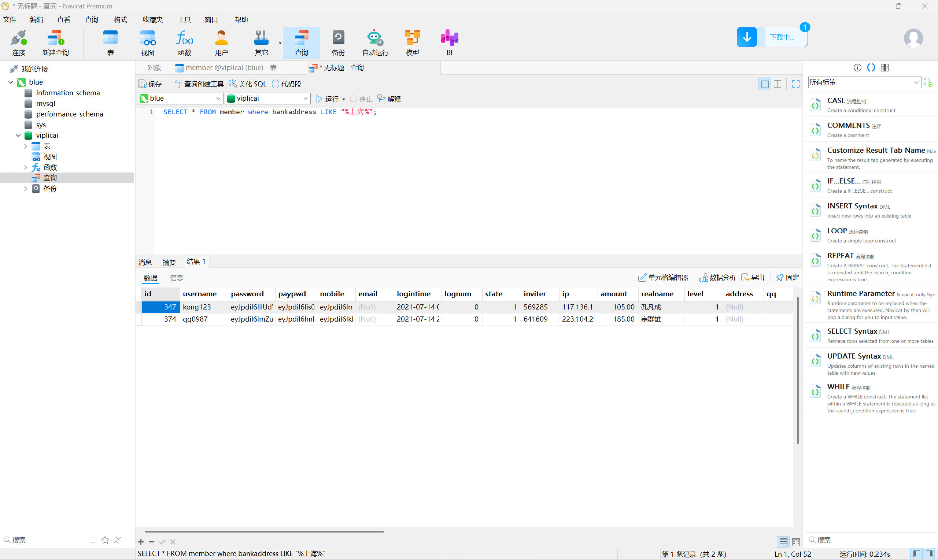Open the 模型 (Model) toolbar icon

[412, 42]
